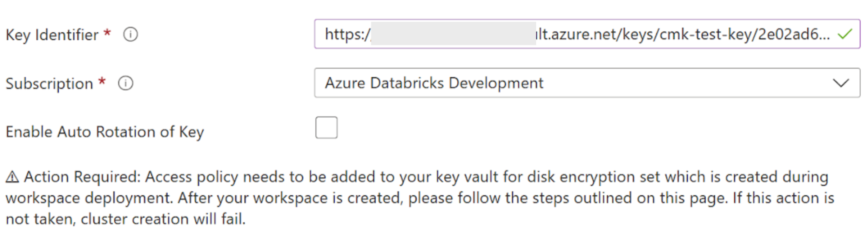
Task: Click the 'https:/' start of the key URL
Action: [x=347, y=34]
